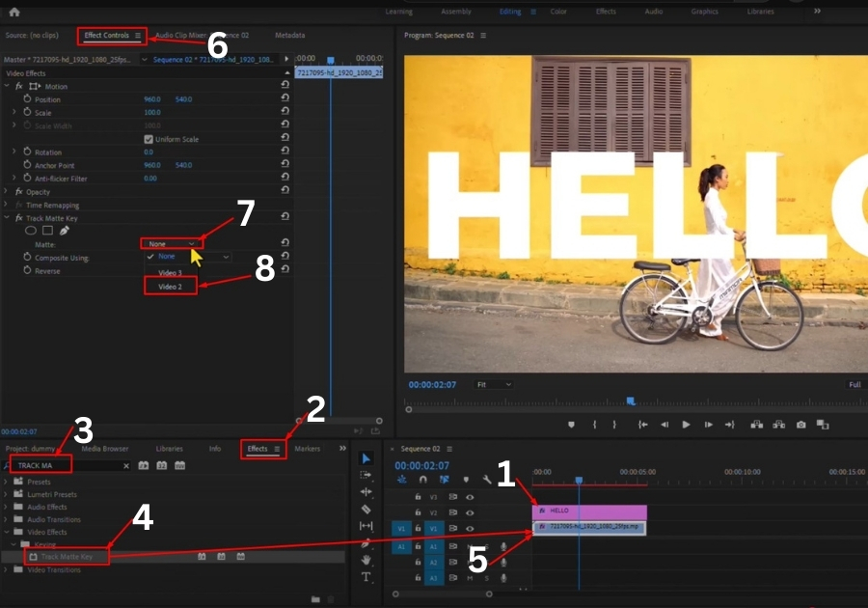Screen dimensions: 868x608
Task: Mark Out point in Program monitor
Action: [614, 425]
